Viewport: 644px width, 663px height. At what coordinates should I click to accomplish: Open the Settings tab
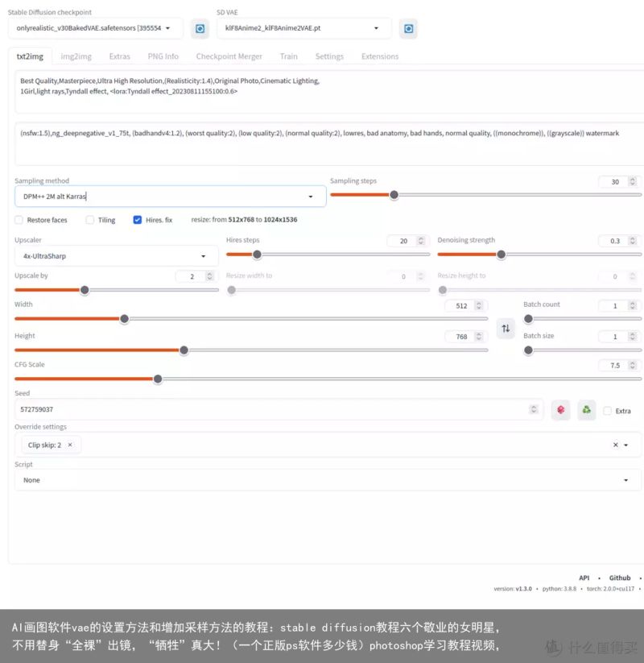329,56
